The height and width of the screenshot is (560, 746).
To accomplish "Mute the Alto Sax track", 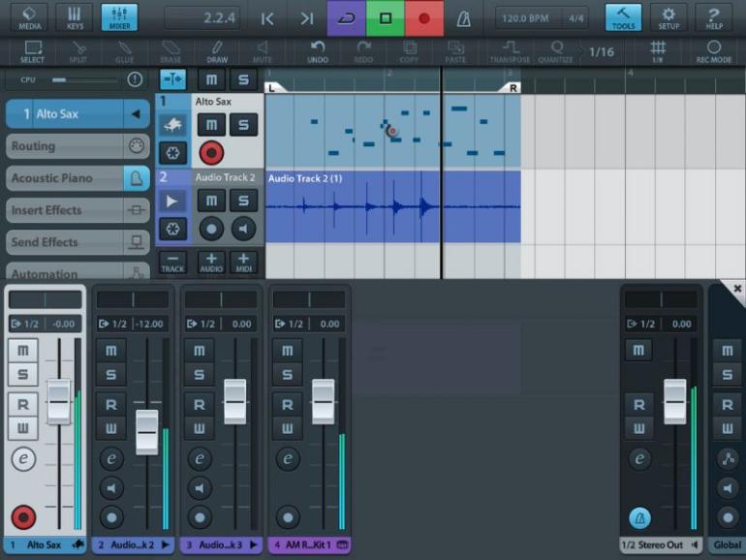I will [211, 125].
